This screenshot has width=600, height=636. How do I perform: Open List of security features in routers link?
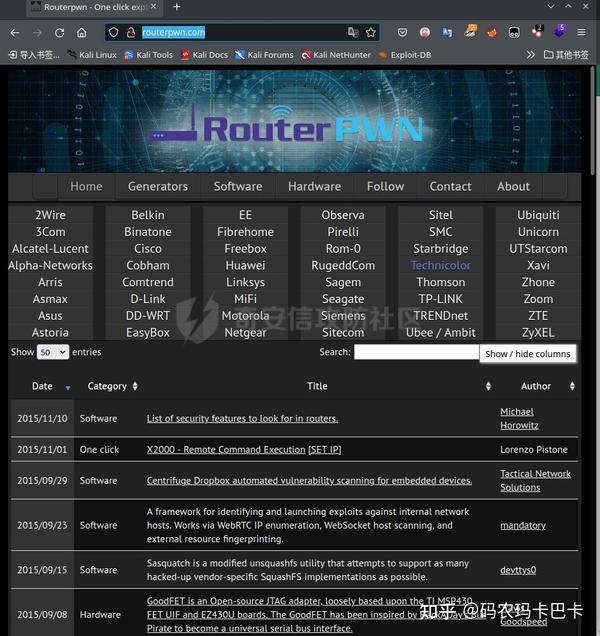pos(242,419)
